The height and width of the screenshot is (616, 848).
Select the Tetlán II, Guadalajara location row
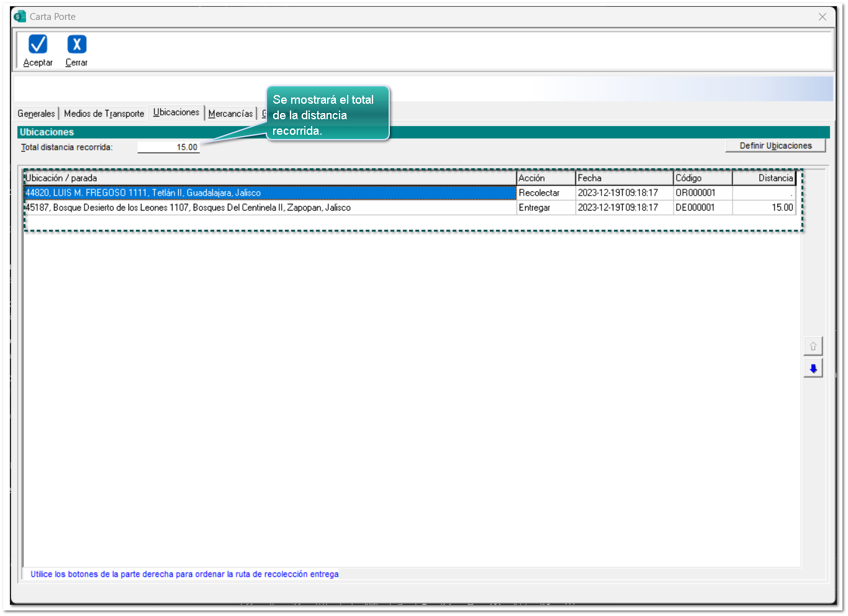coord(269,193)
